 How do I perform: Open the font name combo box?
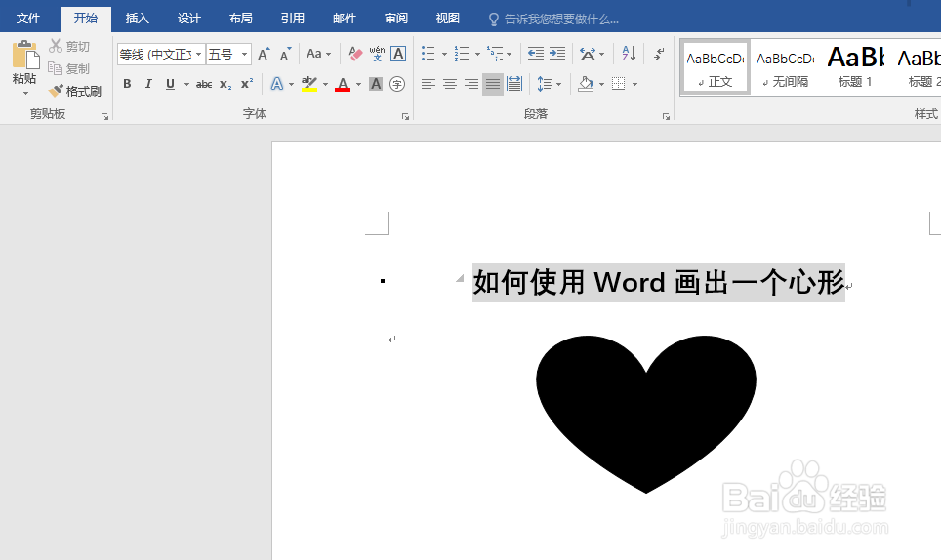pos(161,55)
